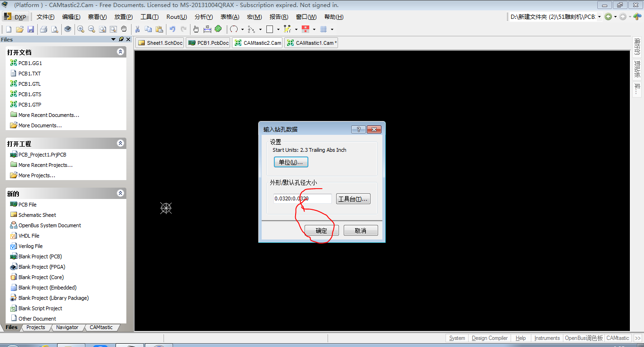The width and height of the screenshot is (644, 347).
Task: Collapse the 打开工程 section
Action: (121, 143)
